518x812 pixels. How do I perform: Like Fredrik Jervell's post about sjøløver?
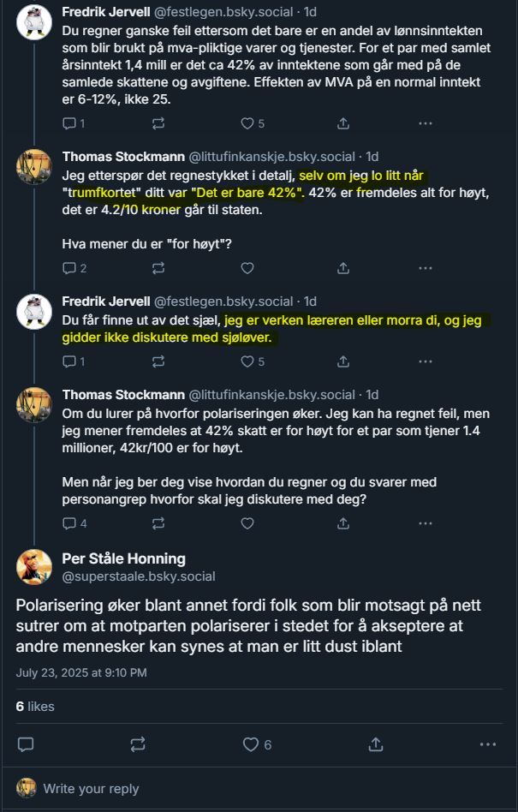coord(253,361)
